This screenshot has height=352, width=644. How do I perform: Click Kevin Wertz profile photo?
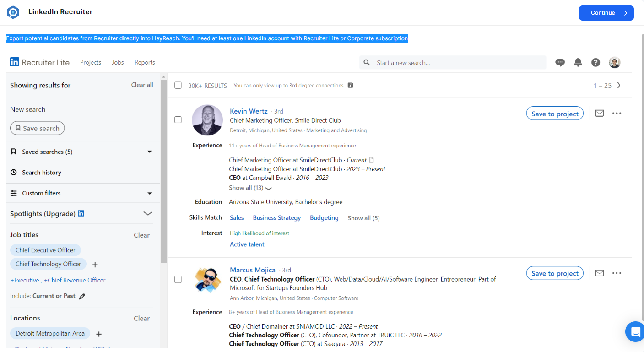click(207, 120)
